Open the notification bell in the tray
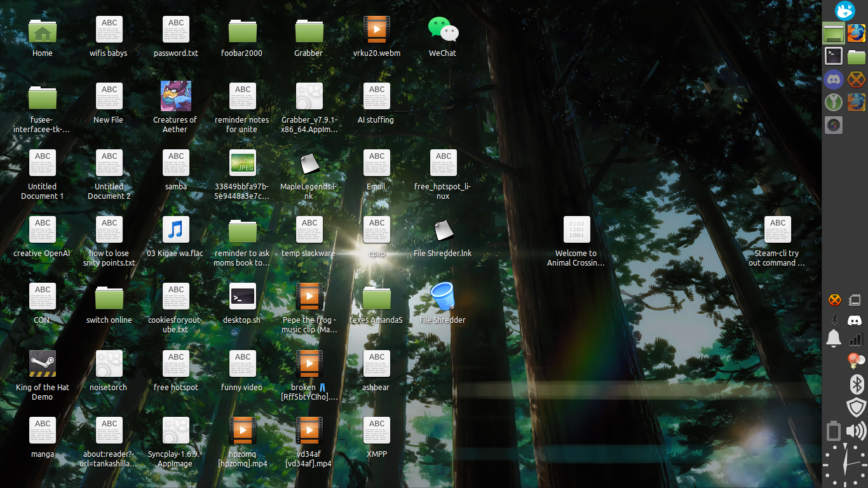 [x=834, y=339]
